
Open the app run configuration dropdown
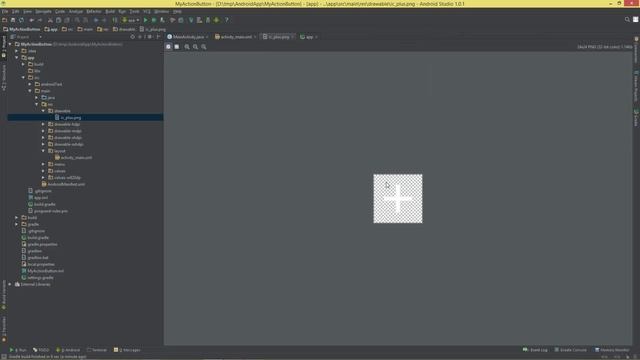[131, 20]
